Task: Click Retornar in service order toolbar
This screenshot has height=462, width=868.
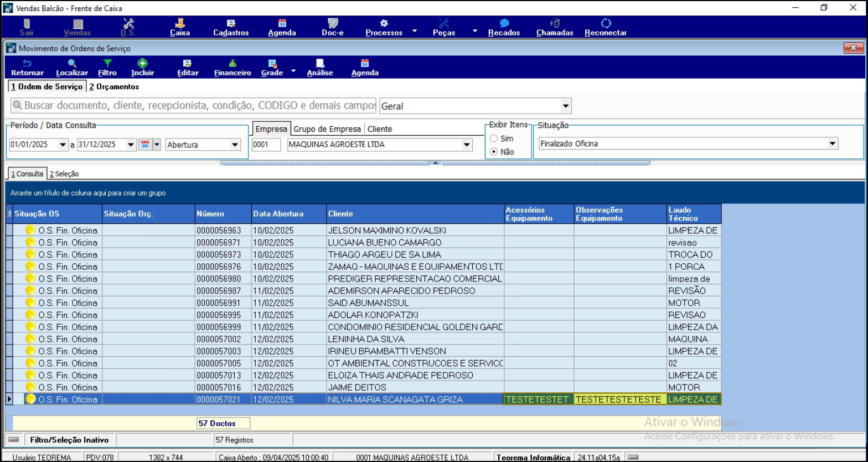Action: pyautogui.click(x=27, y=64)
